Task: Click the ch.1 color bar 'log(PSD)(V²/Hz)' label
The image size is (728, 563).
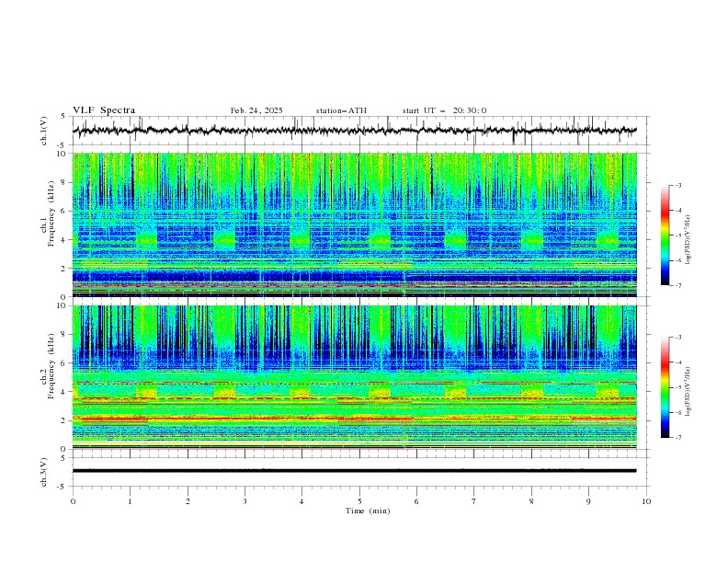Action: [x=688, y=240]
